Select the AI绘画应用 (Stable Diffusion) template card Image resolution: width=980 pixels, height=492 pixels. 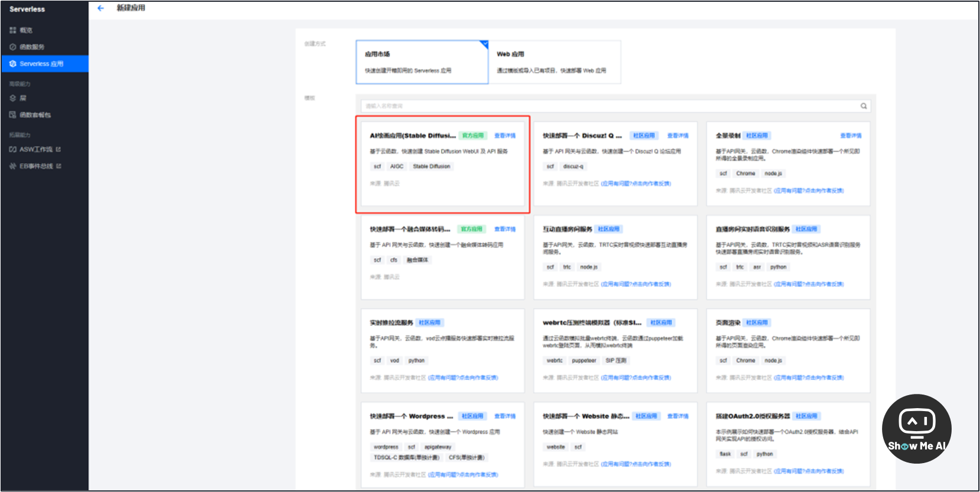pyautogui.click(x=443, y=164)
